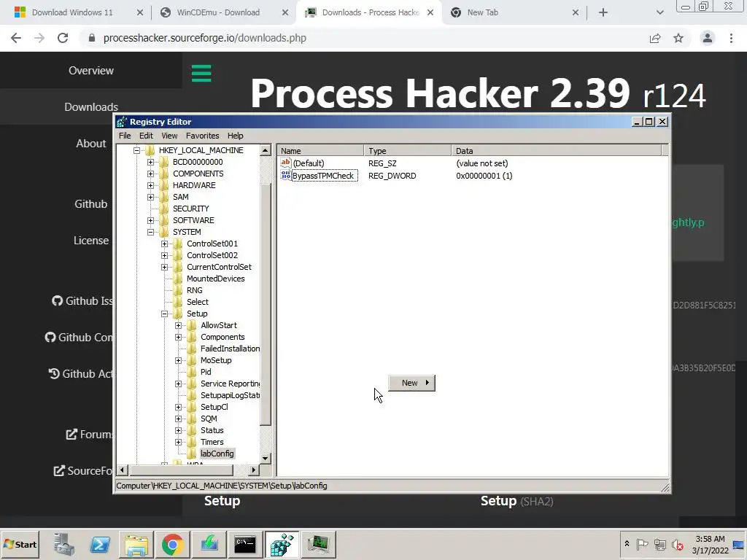Sort values by the Data column header

tap(557, 151)
